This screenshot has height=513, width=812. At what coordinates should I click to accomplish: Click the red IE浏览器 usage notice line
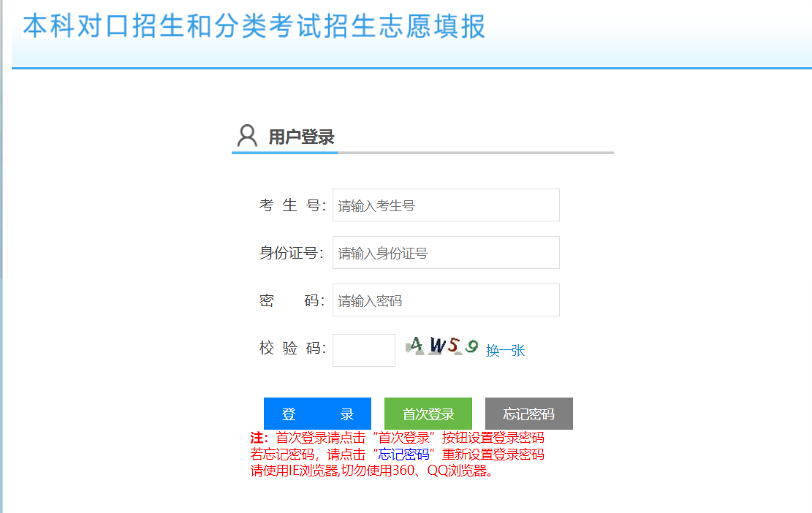tap(373, 471)
